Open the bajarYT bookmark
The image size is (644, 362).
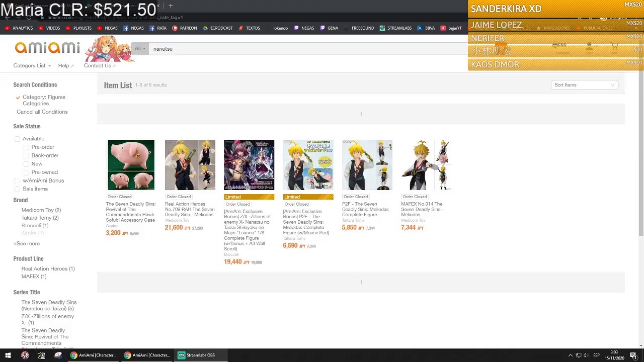pos(451,28)
